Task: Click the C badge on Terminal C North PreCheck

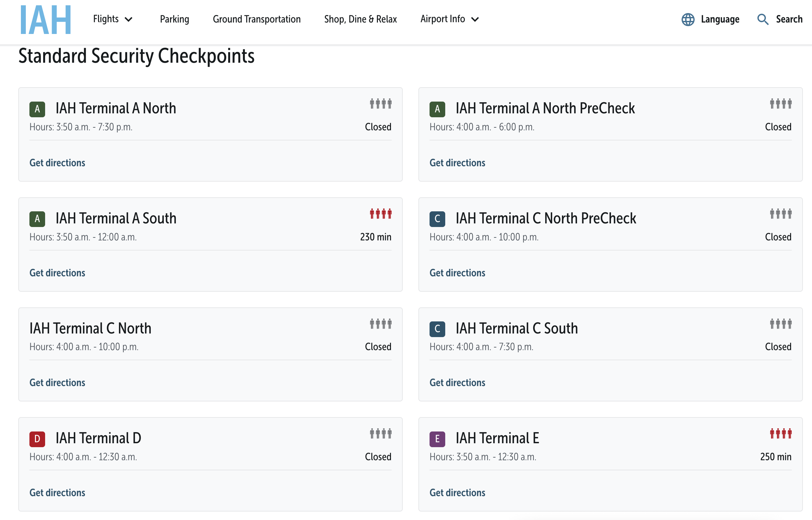Action: (x=437, y=219)
